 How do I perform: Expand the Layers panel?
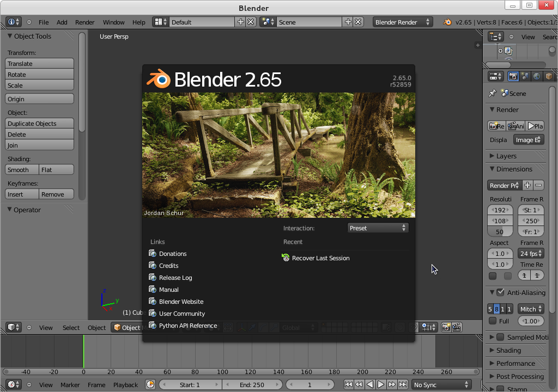(x=505, y=156)
